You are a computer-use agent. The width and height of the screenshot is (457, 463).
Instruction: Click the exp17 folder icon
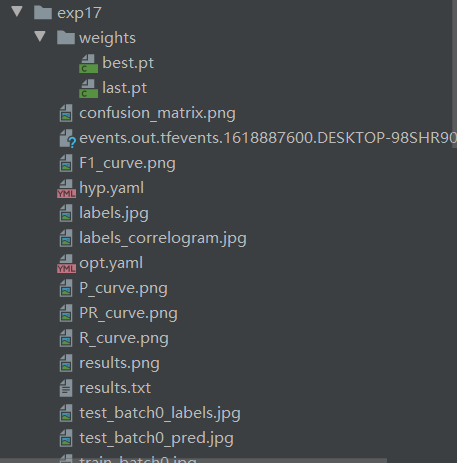[43, 13]
